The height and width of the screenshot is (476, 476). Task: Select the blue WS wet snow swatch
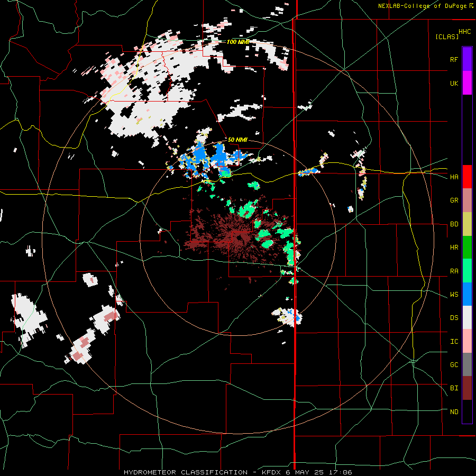(x=467, y=294)
